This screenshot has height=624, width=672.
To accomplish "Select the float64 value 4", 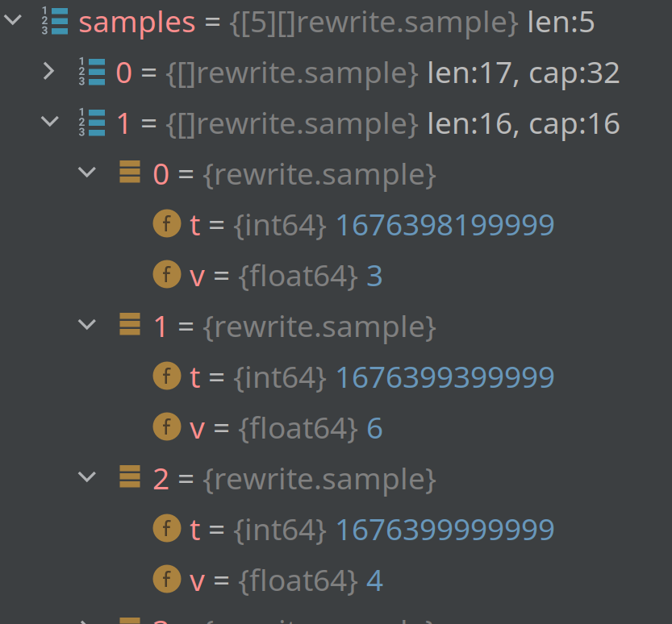I will (374, 580).
